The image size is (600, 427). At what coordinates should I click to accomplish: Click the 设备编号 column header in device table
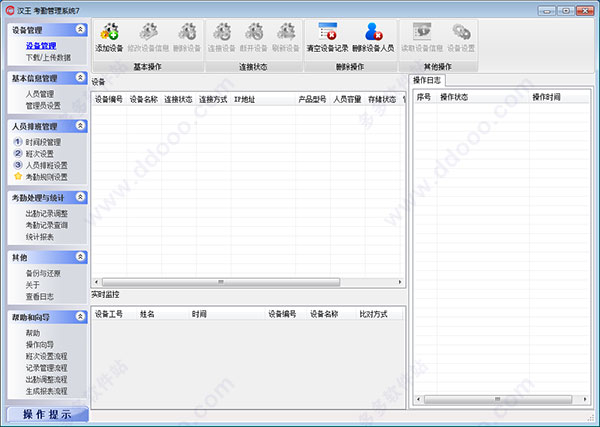pyautogui.click(x=109, y=99)
